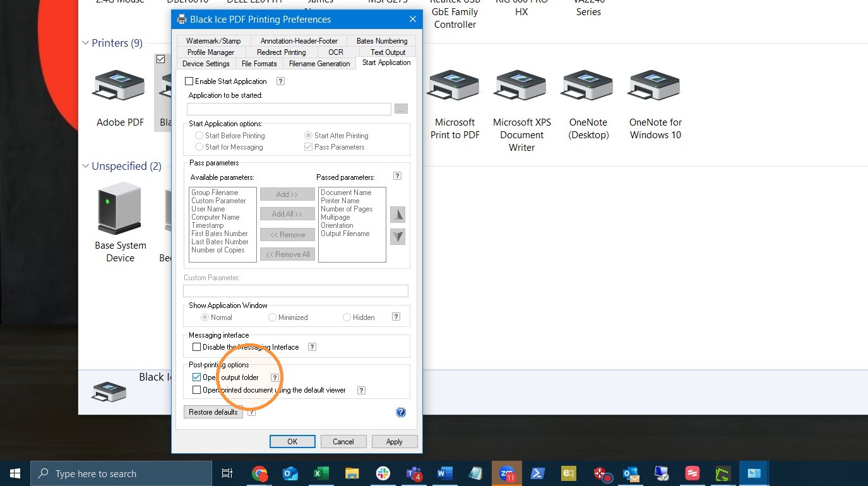868x486 pixels.
Task: Open Microsoft Teams from the taskbar
Action: [x=414, y=473]
